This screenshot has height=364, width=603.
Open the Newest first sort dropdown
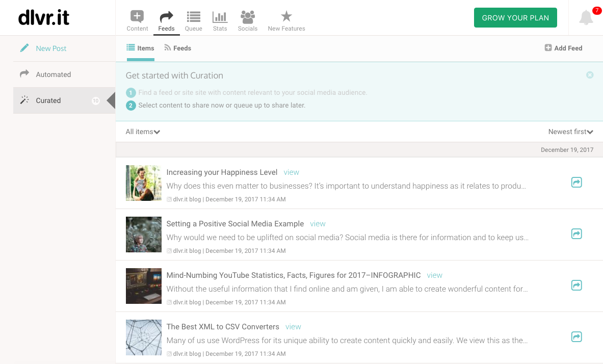[571, 132]
